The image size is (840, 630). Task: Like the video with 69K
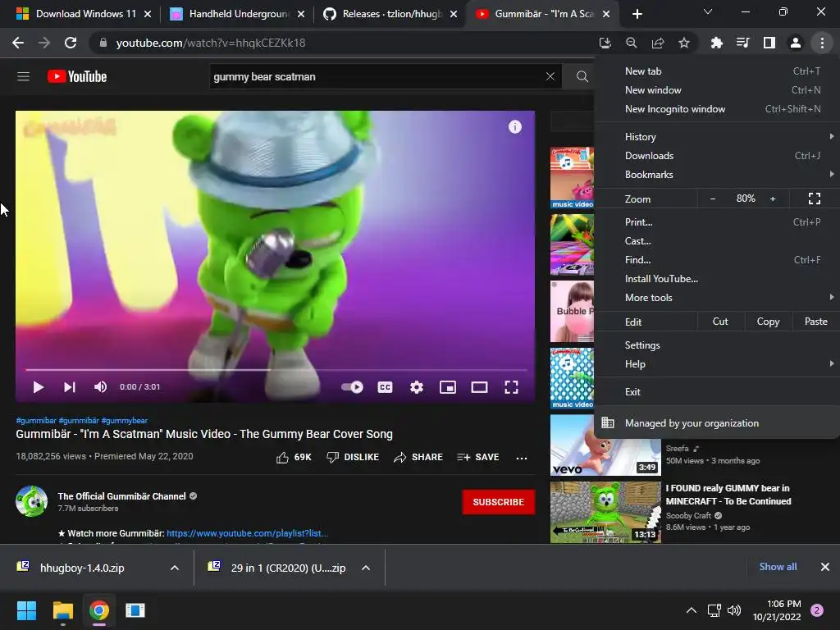[x=294, y=457]
